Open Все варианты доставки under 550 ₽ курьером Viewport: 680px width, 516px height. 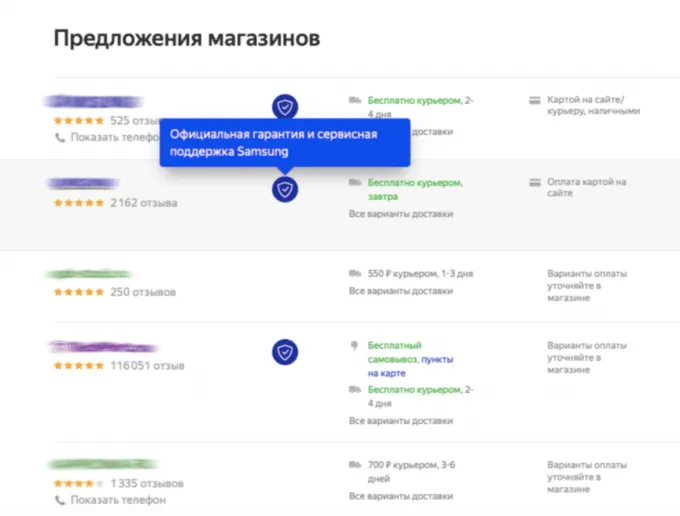click(400, 291)
